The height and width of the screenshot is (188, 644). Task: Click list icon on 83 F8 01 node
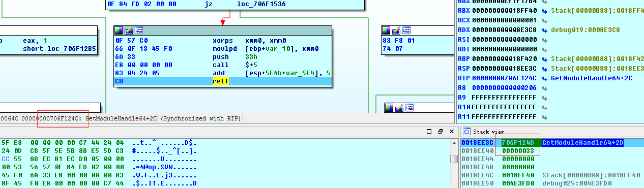tap(406, 31)
